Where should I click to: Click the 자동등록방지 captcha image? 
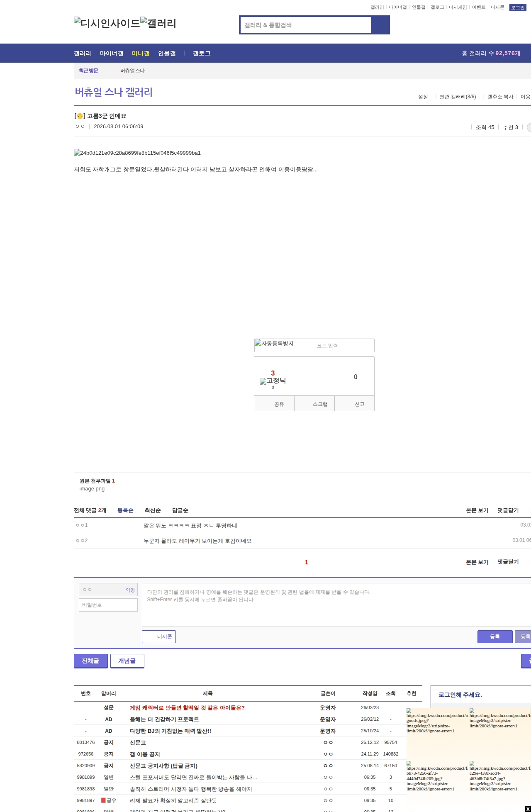[x=274, y=344]
